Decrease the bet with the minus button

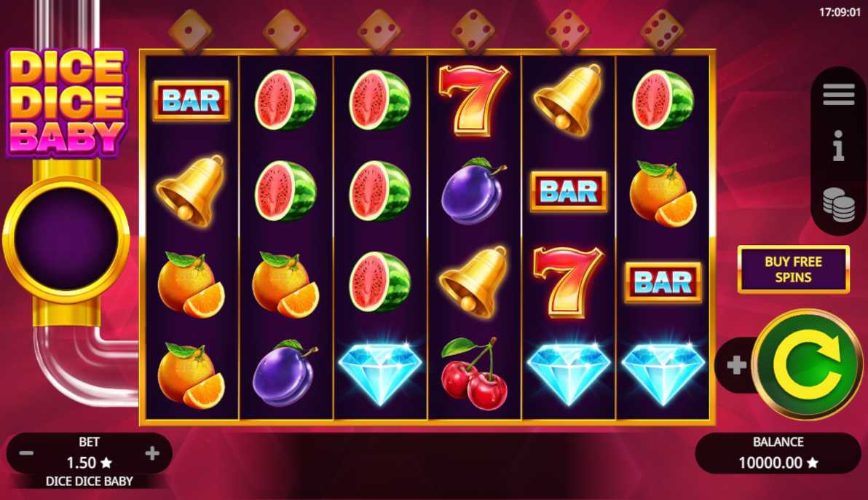point(26,454)
